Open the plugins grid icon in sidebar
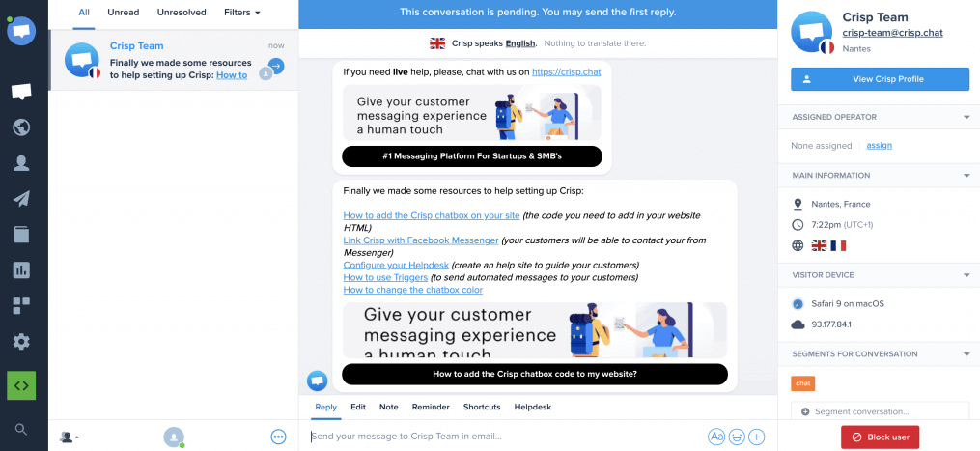Screen dimensions: 980x451 [21, 306]
